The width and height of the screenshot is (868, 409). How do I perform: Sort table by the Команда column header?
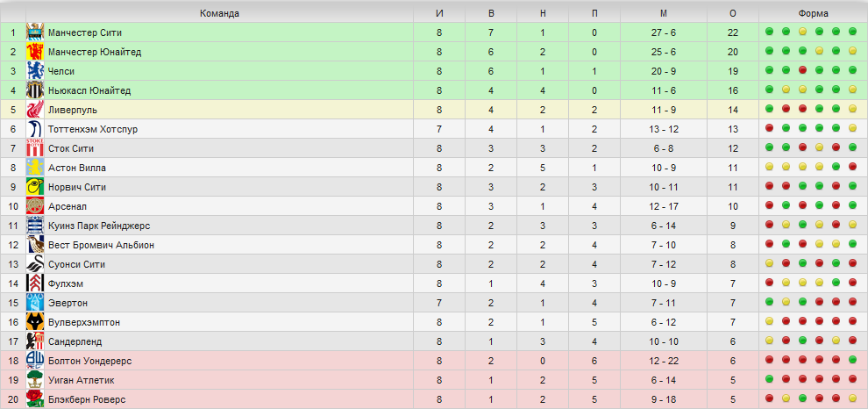pyautogui.click(x=220, y=13)
